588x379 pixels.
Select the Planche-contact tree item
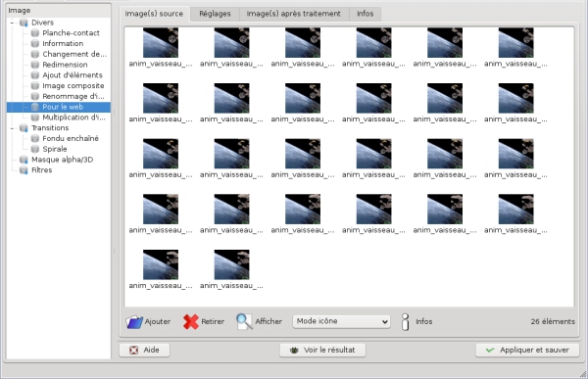tap(71, 33)
